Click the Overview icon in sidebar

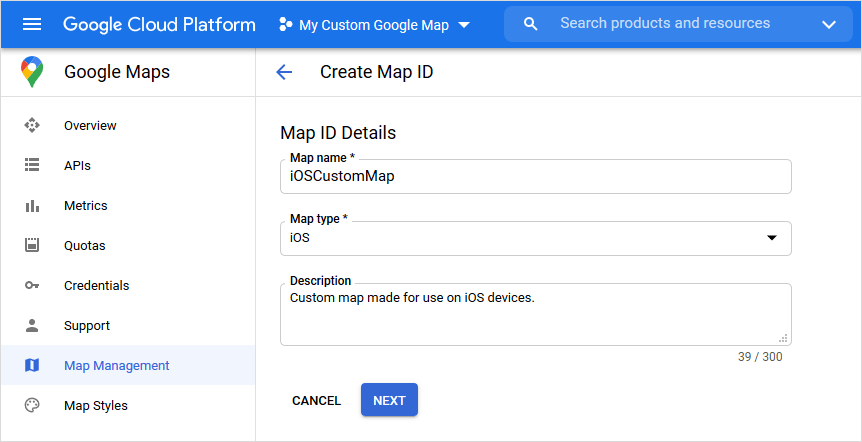pos(32,125)
